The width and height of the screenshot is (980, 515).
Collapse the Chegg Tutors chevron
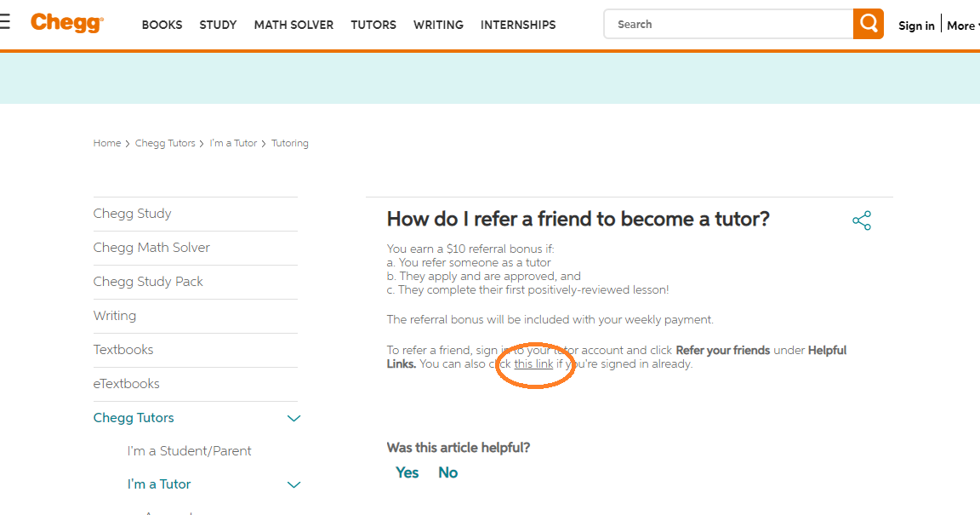tap(293, 418)
